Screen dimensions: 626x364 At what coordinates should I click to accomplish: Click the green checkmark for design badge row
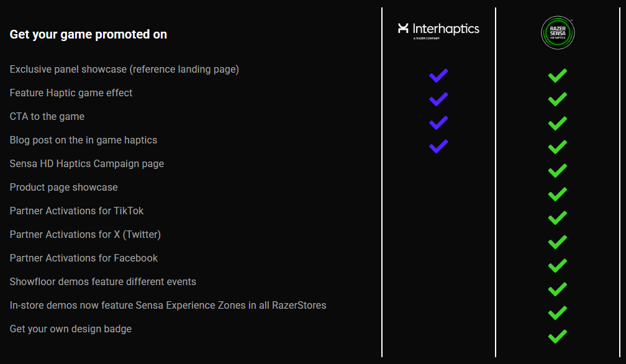[x=558, y=336]
